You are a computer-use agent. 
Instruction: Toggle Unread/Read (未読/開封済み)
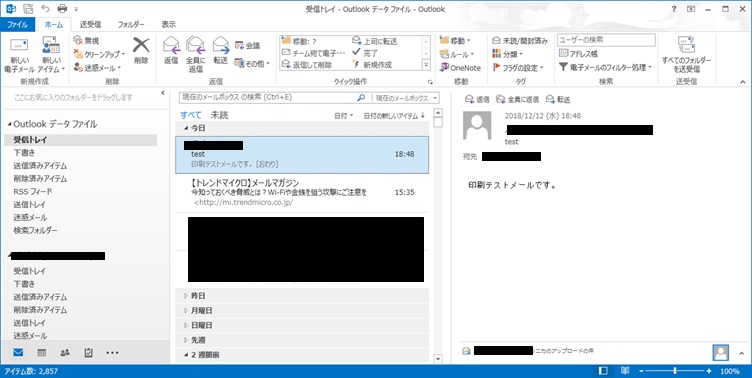[x=520, y=41]
